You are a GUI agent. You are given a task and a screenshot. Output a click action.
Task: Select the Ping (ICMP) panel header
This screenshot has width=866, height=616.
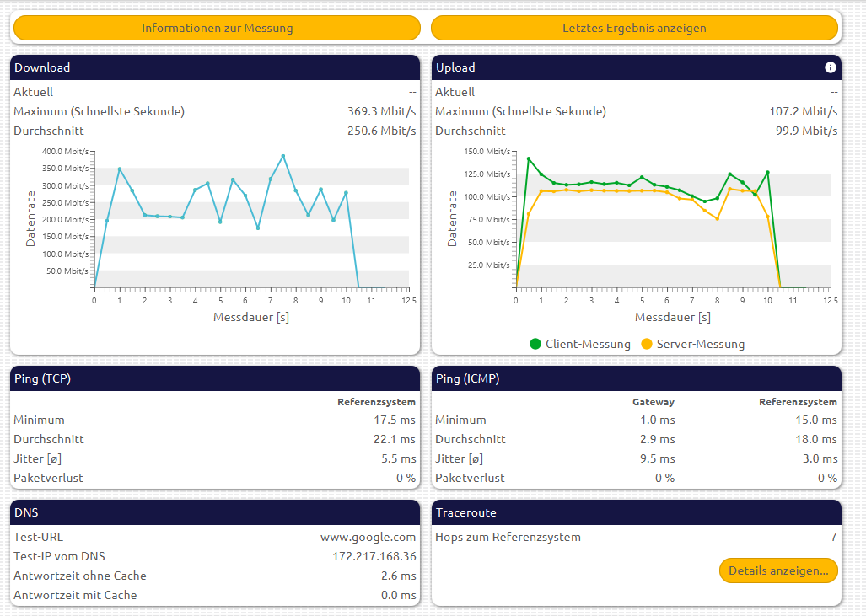[636, 378]
